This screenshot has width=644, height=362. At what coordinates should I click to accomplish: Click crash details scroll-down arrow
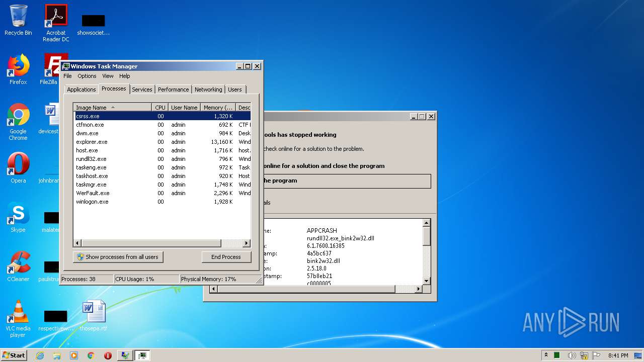(426, 281)
